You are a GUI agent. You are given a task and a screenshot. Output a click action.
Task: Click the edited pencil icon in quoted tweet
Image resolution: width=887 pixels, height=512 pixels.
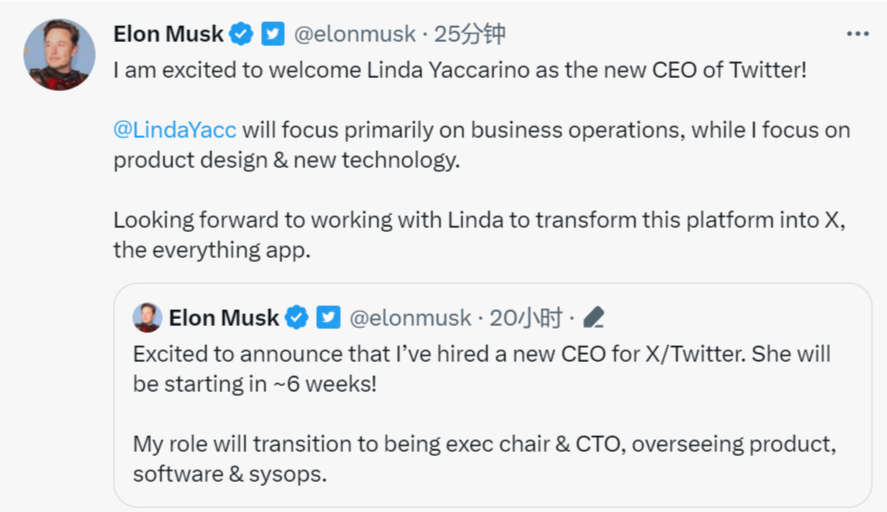593,318
